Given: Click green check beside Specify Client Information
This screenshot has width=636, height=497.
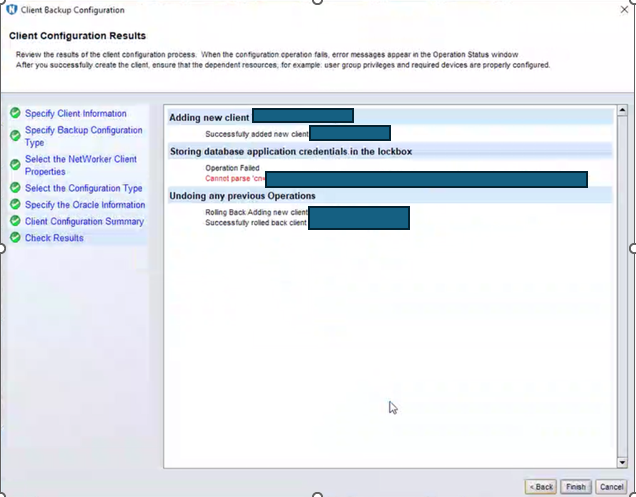Looking at the screenshot, I should click(x=15, y=113).
